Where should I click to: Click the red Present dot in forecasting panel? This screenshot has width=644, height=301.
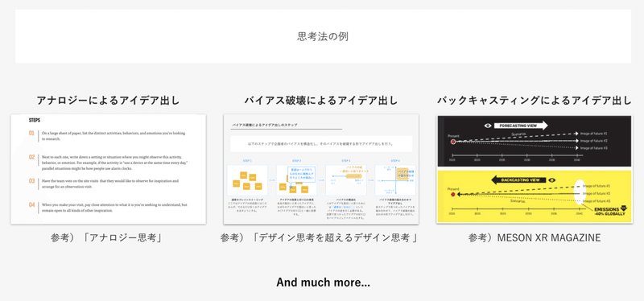tap(453, 142)
